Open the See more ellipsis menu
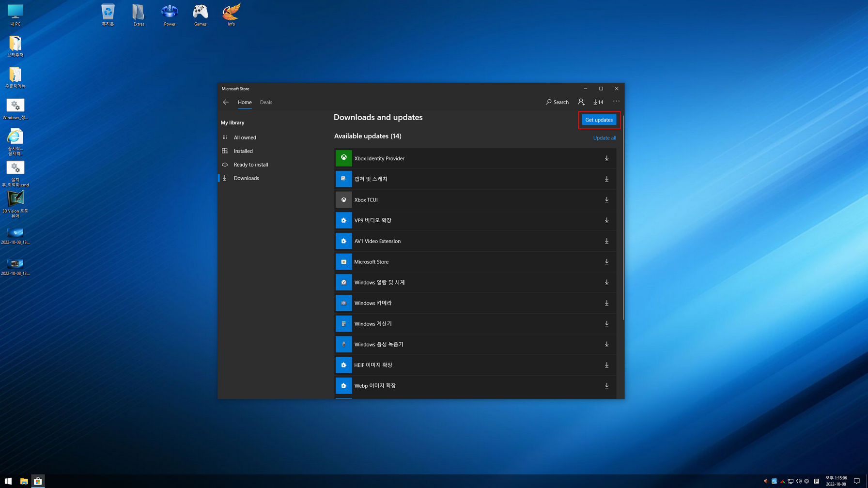 (x=616, y=101)
